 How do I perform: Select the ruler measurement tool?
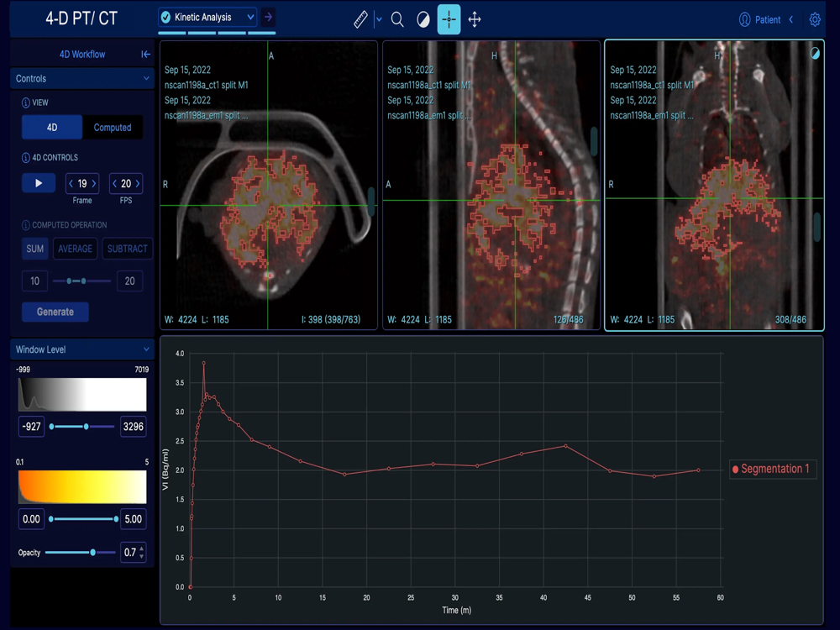coord(360,19)
